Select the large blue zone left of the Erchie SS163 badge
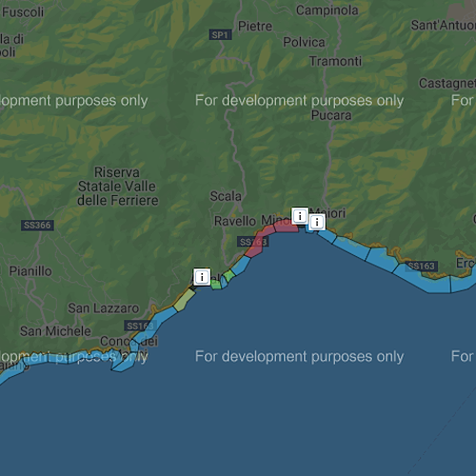 (381, 259)
